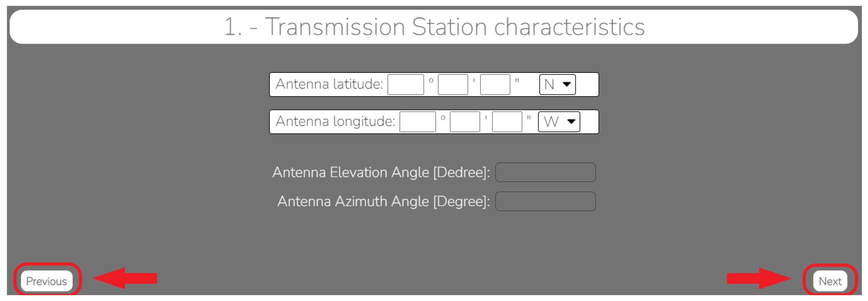Screen dimensions: 868x301
Task: Focus the latitude degrees input box
Action: click(405, 84)
